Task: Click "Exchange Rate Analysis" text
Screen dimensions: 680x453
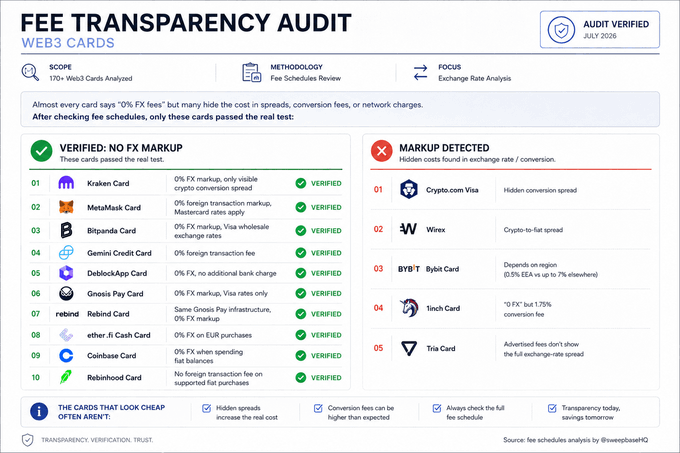Action: point(474,78)
